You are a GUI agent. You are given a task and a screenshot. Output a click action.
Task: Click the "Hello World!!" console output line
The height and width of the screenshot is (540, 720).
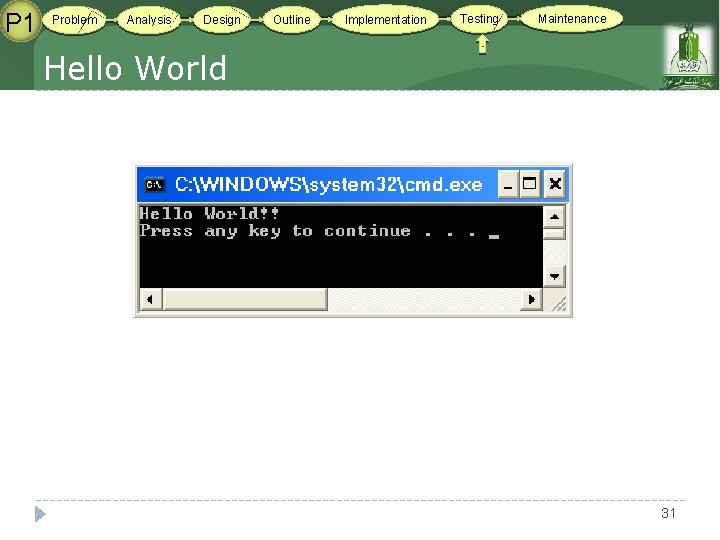[x=209, y=214]
